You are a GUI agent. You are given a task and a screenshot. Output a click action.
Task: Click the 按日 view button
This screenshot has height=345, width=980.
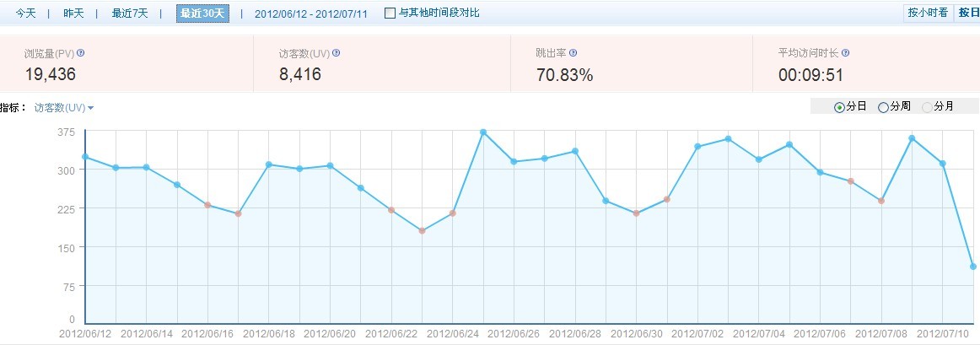coord(967,13)
